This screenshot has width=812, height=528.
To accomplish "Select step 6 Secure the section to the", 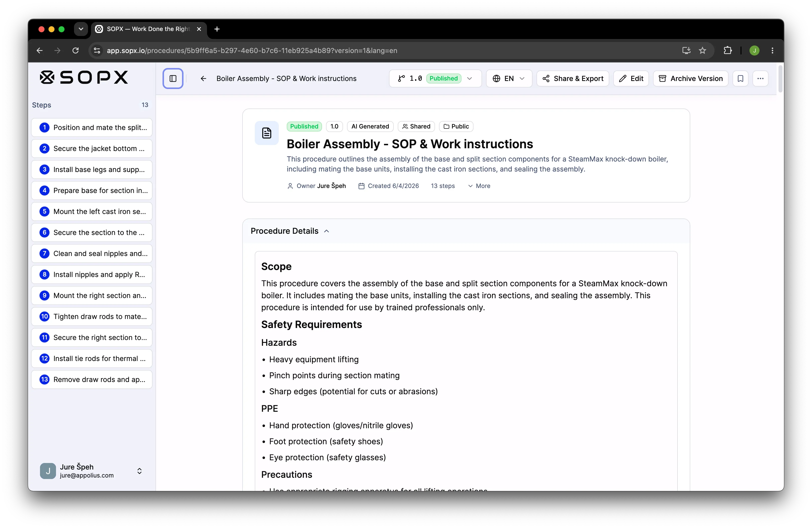I will (92, 232).
